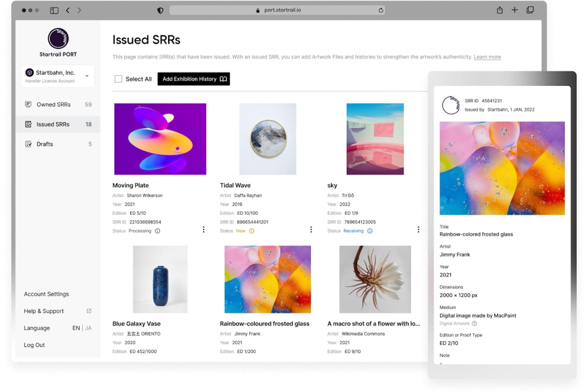Click info icon beside Receiving status
Viewport: 588px width, 391px height.
tap(370, 231)
